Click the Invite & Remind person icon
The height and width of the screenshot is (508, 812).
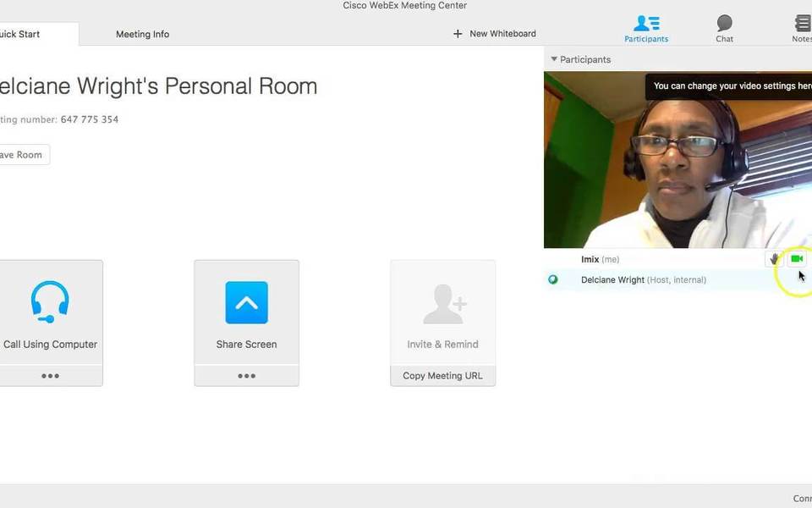(444, 304)
